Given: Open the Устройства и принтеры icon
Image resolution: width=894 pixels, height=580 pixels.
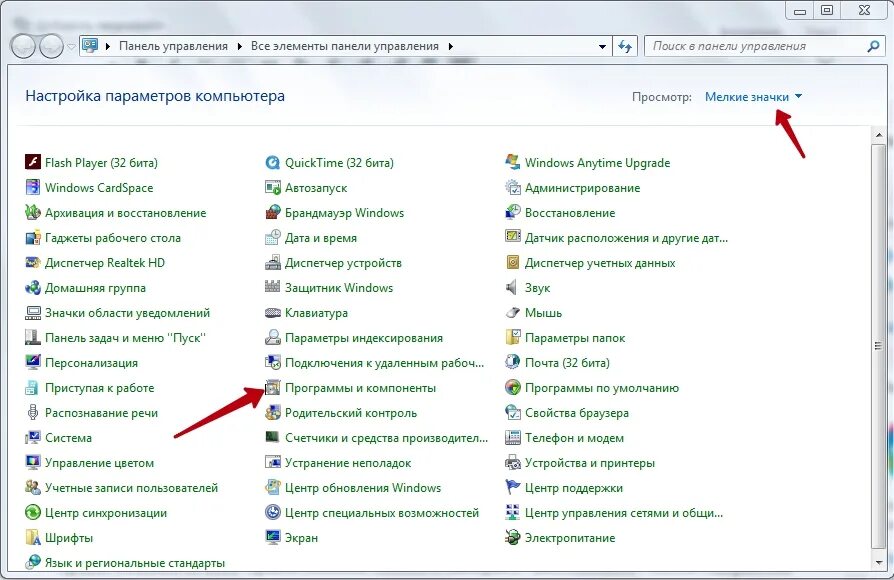Looking at the screenshot, I should [513, 463].
